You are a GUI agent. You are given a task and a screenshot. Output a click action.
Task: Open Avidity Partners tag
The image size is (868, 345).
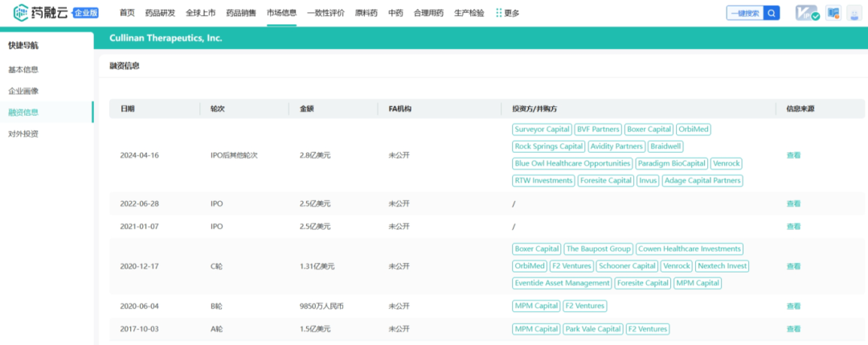tap(616, 146)
